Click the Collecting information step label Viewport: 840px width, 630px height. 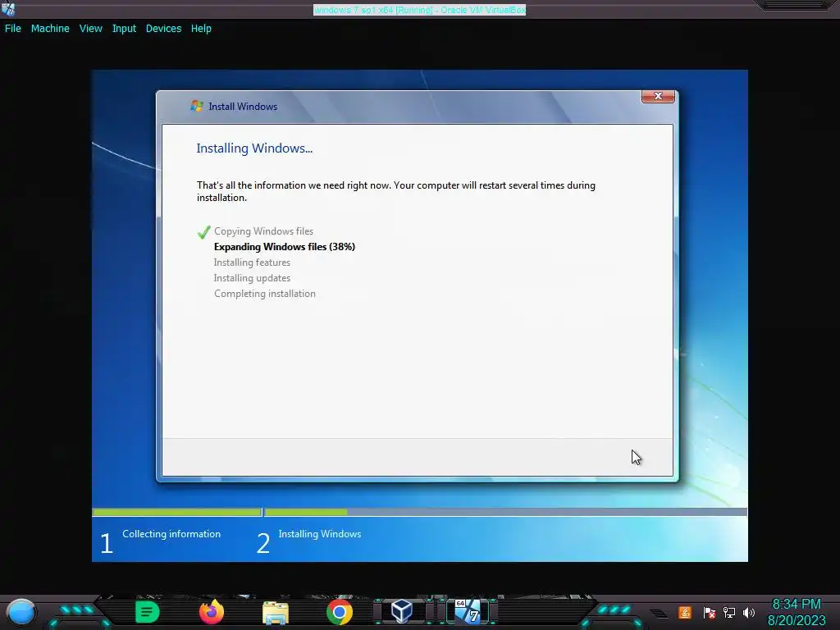point(171,534)
